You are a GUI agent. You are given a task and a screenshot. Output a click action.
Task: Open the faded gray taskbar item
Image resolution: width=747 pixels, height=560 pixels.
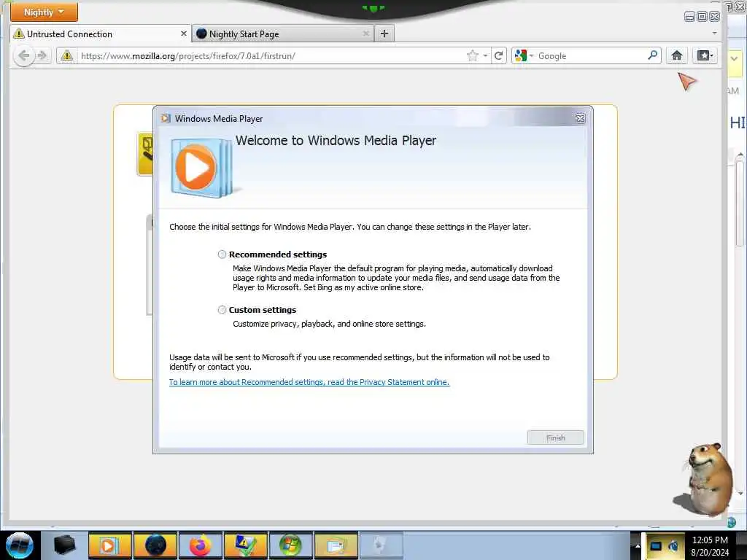[x=381, y=545]
